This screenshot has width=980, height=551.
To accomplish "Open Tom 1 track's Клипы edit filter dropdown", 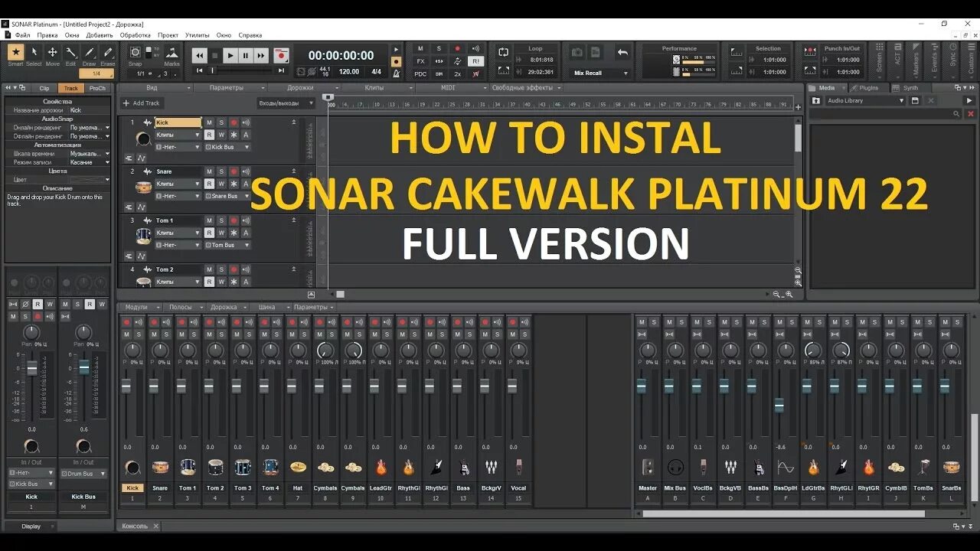I will pyautogui.click(x=178, y=233).
